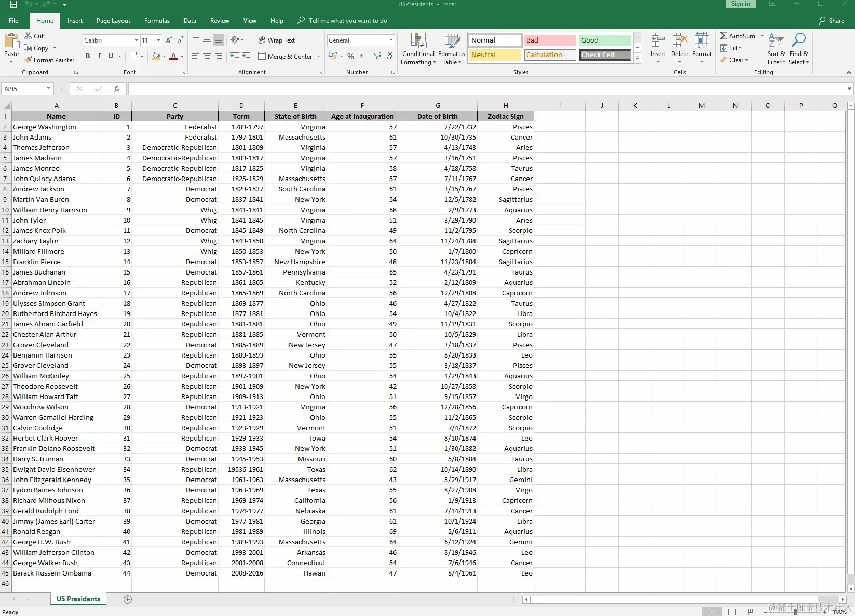Select column G header
The width and height of the screenshot is (855, 616).
[438, 105]
